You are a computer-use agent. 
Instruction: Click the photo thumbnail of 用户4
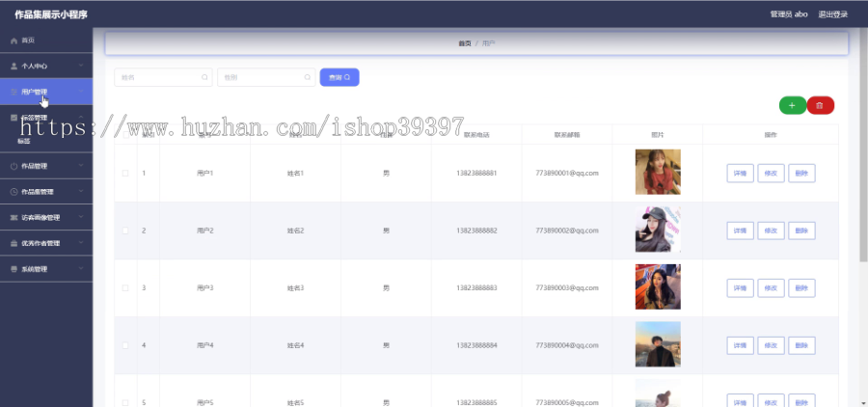tap(658, 344)
